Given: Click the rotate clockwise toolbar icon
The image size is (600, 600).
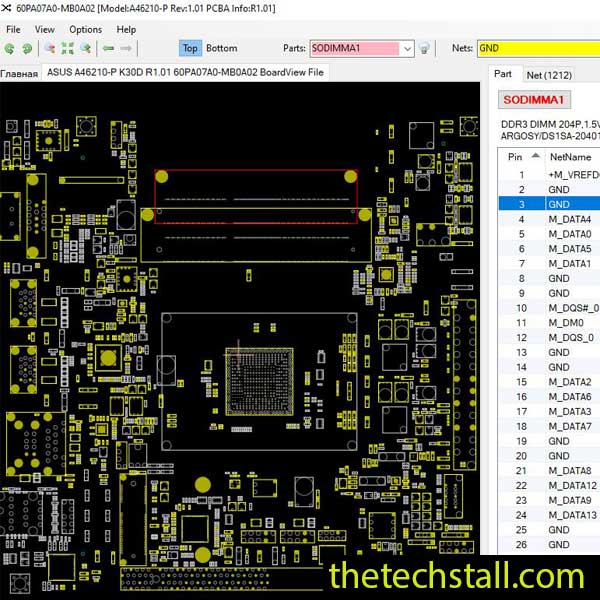Looking at the screenshot, I should click(x=28, y=48).
